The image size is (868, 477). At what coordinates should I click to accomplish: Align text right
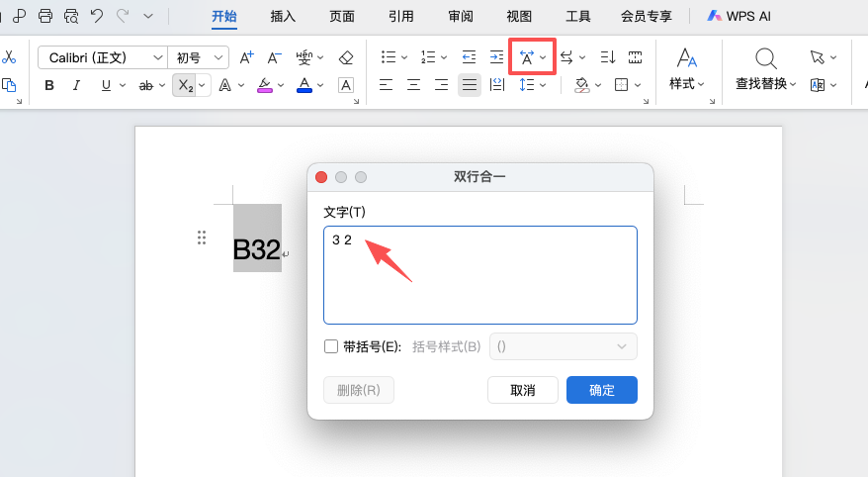point(441,85)
